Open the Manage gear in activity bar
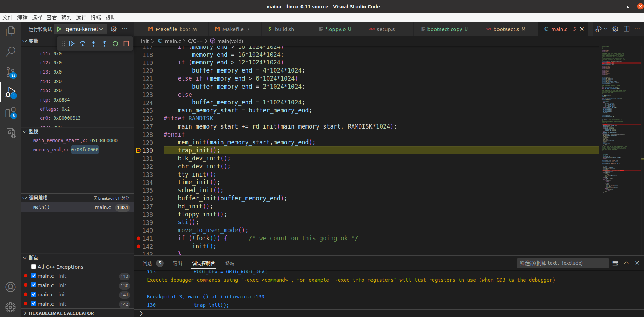The width and height of the screenshot is (644, 317). (x=10, y=307)
